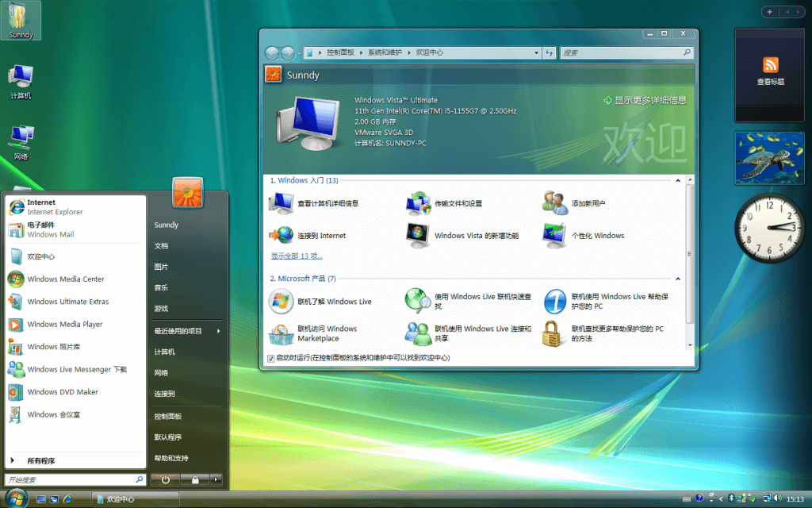Collapse the Windows 入门 section
812x508 pixels.
(x=677, y=180)
